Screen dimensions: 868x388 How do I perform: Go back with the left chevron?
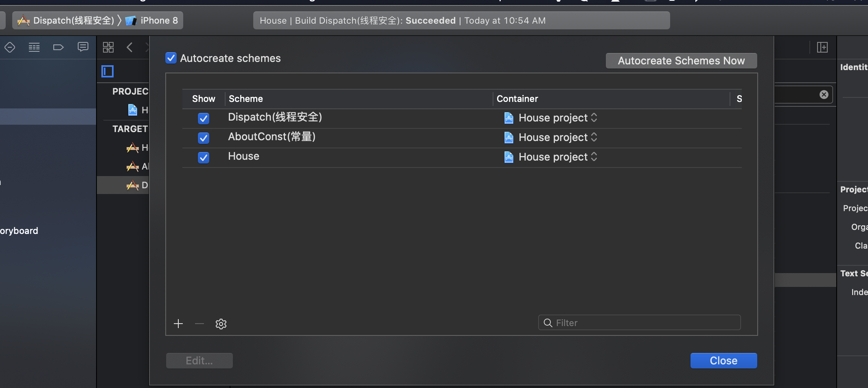tap(130, 47)
